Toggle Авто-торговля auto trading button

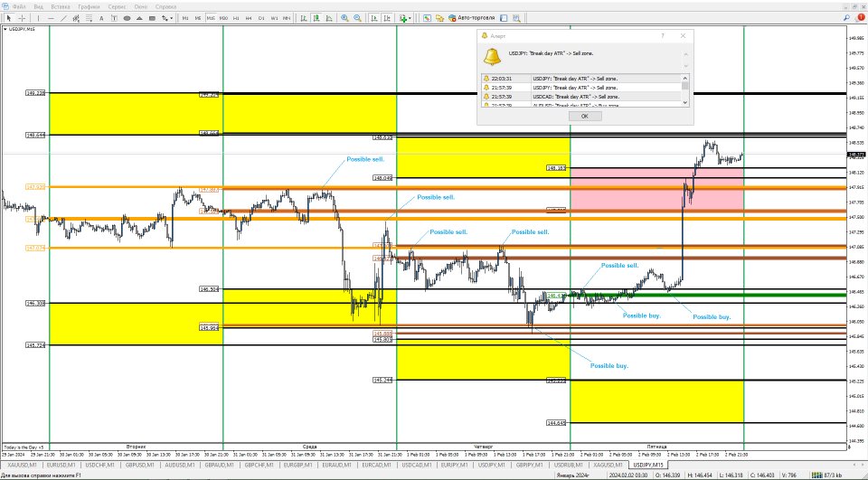tap(471, 18)
